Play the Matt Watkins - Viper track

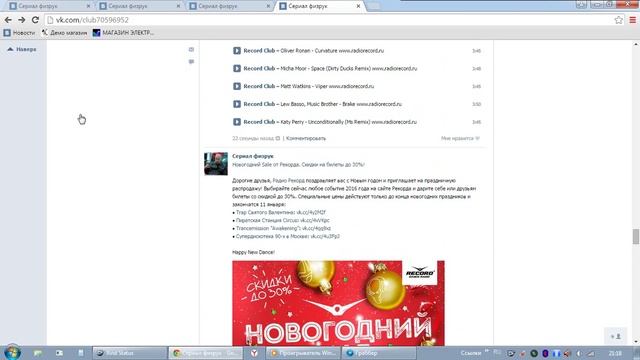237,86
